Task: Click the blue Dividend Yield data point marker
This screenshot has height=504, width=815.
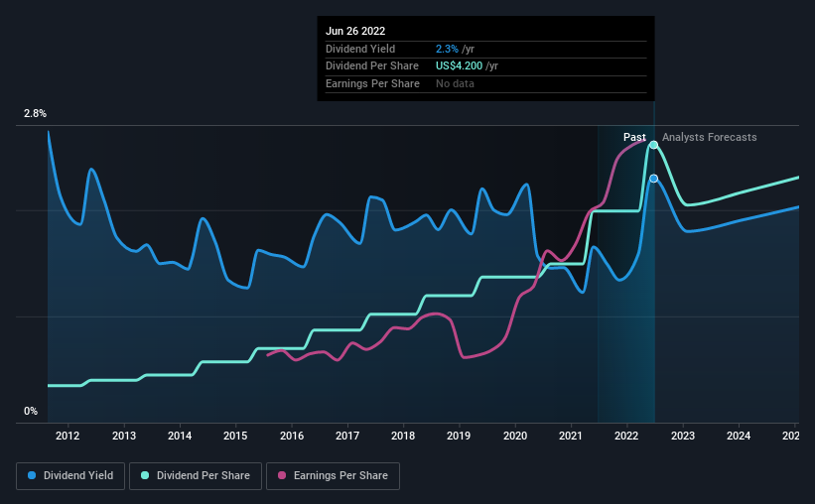Action: 654,179
